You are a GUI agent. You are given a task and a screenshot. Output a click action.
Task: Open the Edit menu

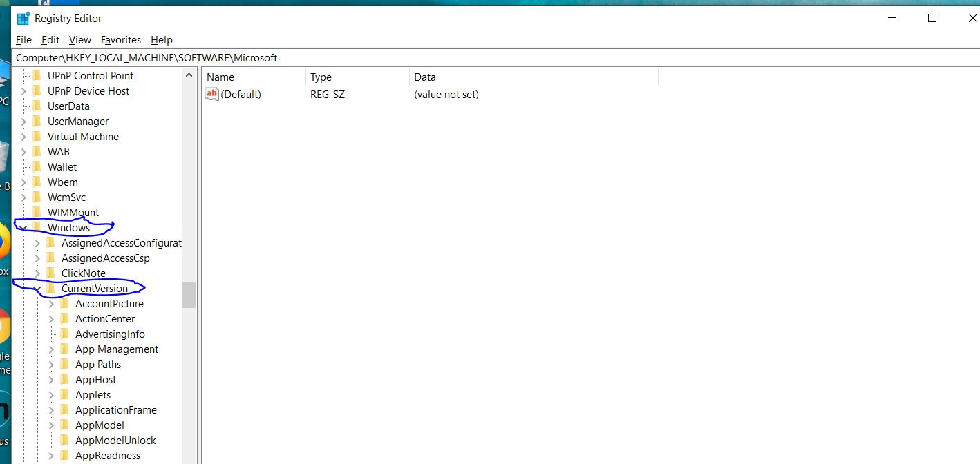point(50,40)
